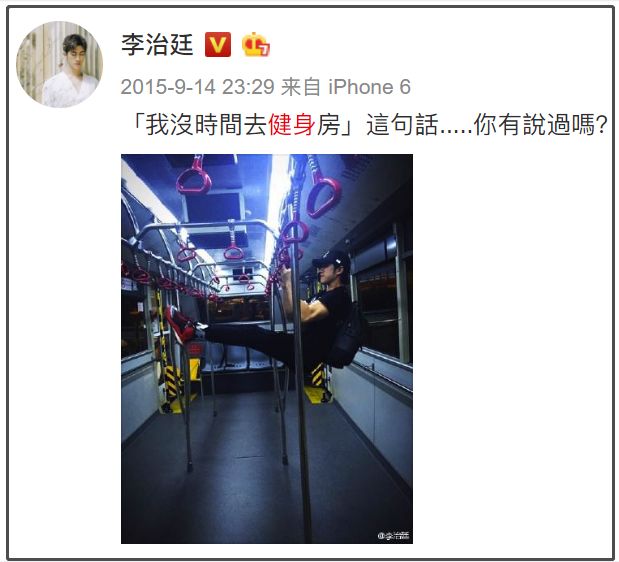Viewport: 619px width, 562px height.
Task: Click the man's black cap in photo
Action: pyautogui.click(x=332, y=259)
